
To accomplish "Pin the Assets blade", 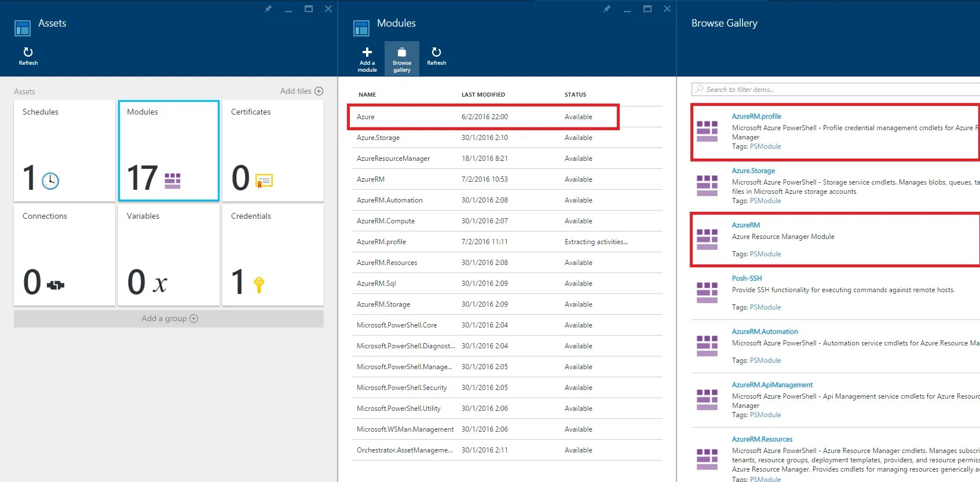I will [268, 9].
